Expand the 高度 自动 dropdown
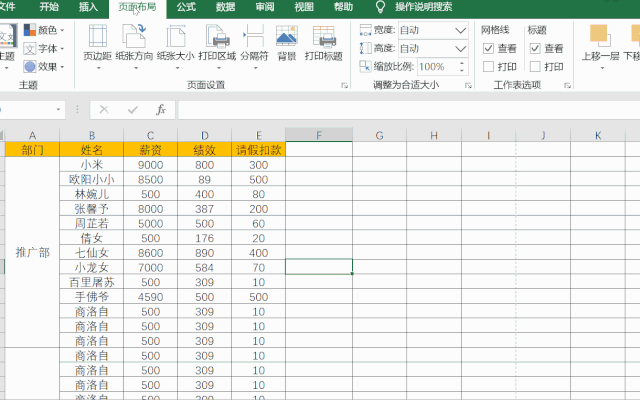Image resolution: width=640 pixels, height=400 pixels. pyautogui.click(x=460, y=49)
